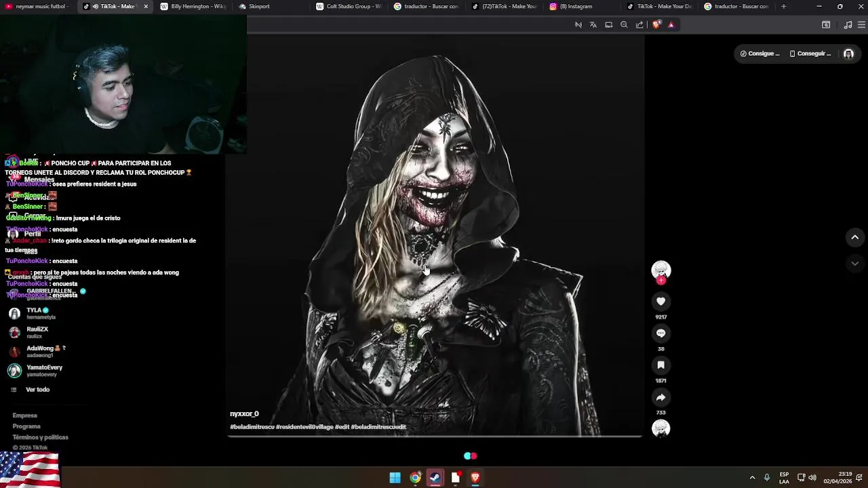Open the Brave hamburger menu

[863, 24]
